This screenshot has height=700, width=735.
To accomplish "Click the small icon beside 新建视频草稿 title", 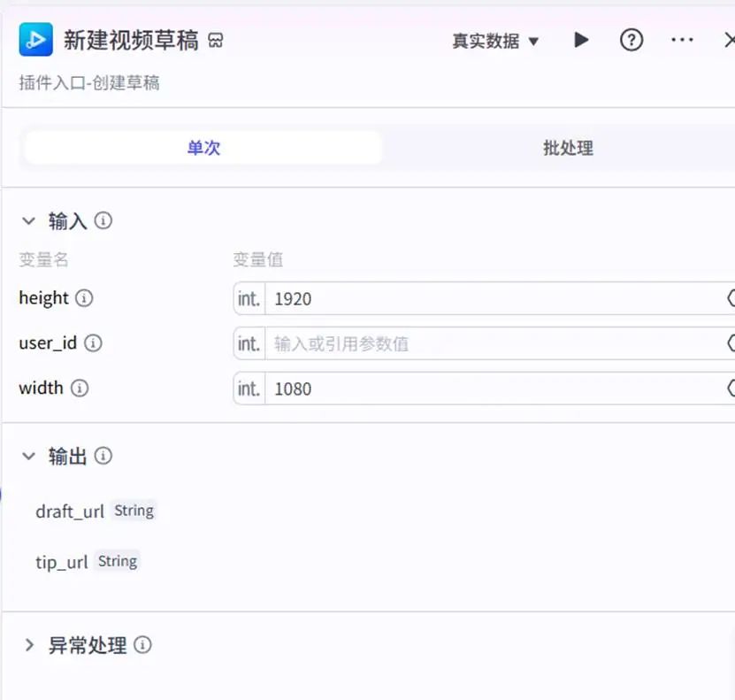I will pyautogui.click(x=216, y=41).
